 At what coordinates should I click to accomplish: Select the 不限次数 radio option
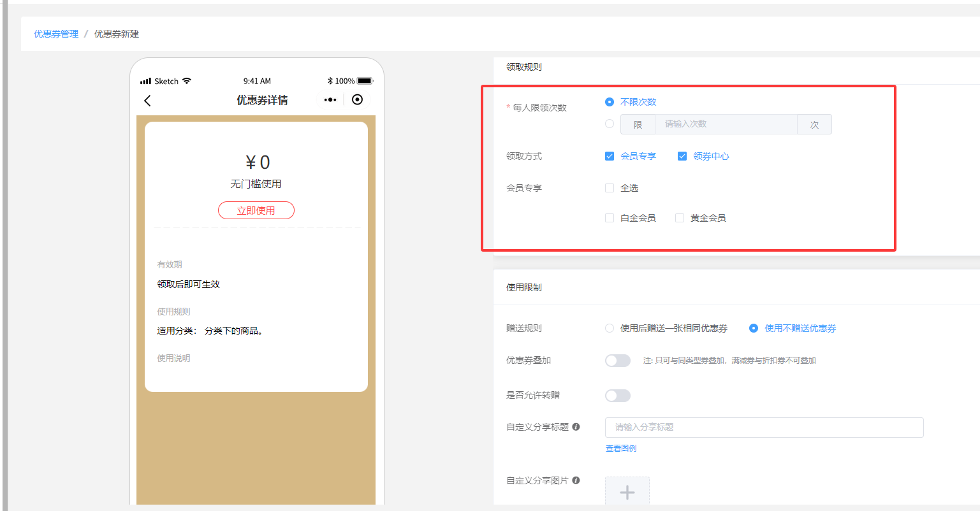click(x=610, y=102)
